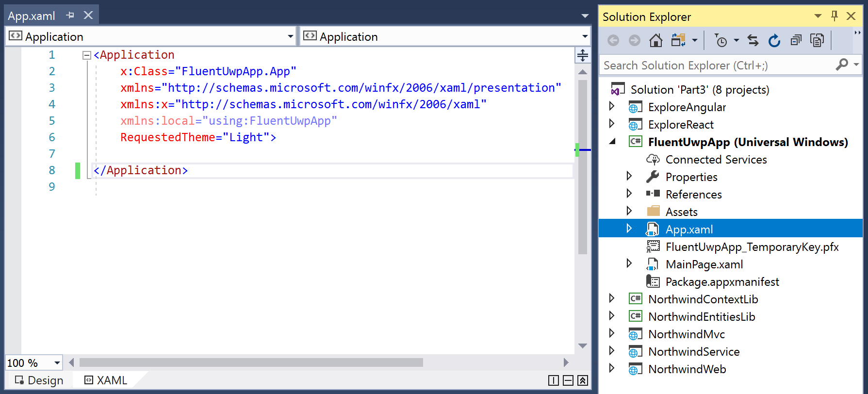Image resolution: width=868 pixels, height=394 pixels.
Task: Open the Pending Changes Filter dropdown arrow
Action: tap(737, 40)
